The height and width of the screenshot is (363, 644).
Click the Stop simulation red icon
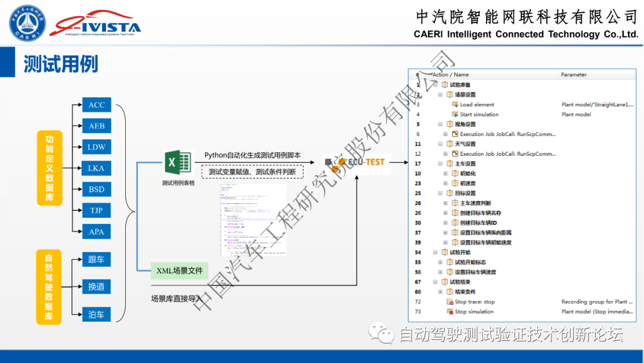[450, 312]
